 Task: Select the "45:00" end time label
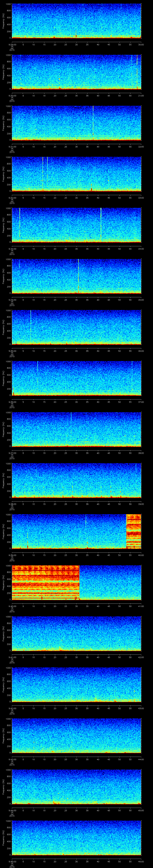coord(141,810)
